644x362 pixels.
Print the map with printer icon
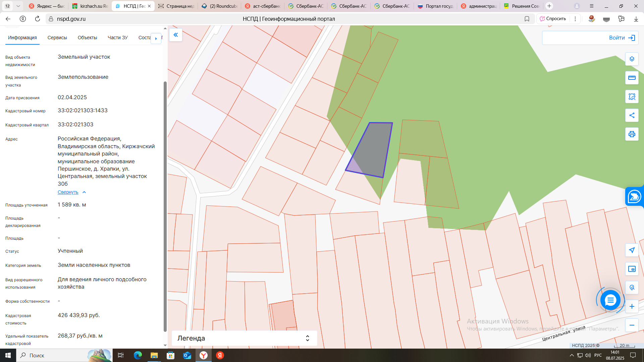pyautogui.click(x=632, y=134)
